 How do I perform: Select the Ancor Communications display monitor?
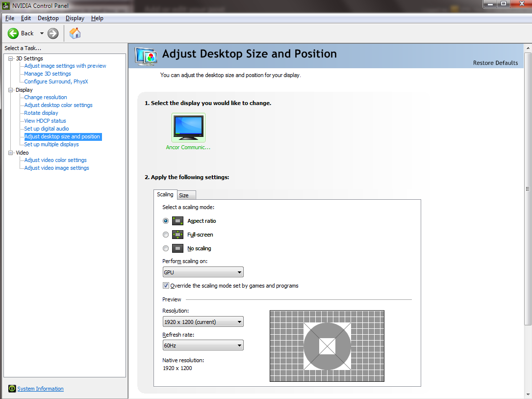click(x=188, y=128)
